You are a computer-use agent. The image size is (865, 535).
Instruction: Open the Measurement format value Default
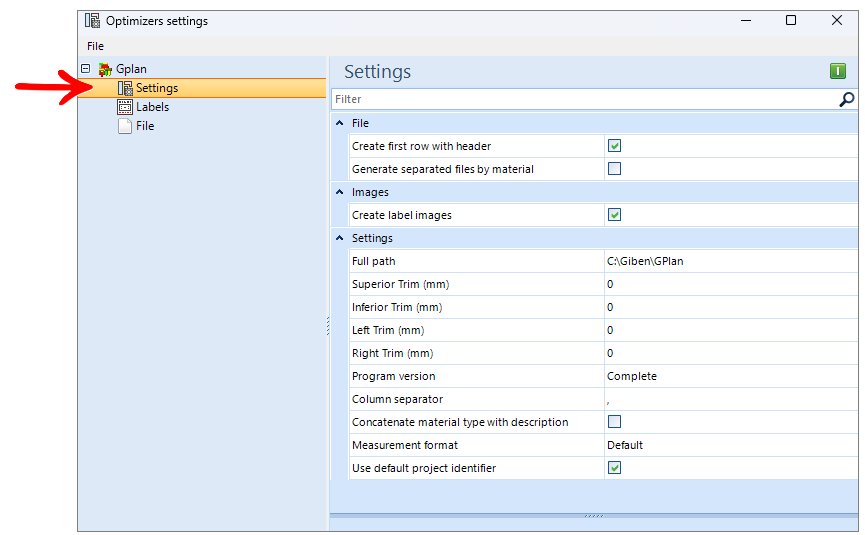pyautogui.click(x=730, y=445)
